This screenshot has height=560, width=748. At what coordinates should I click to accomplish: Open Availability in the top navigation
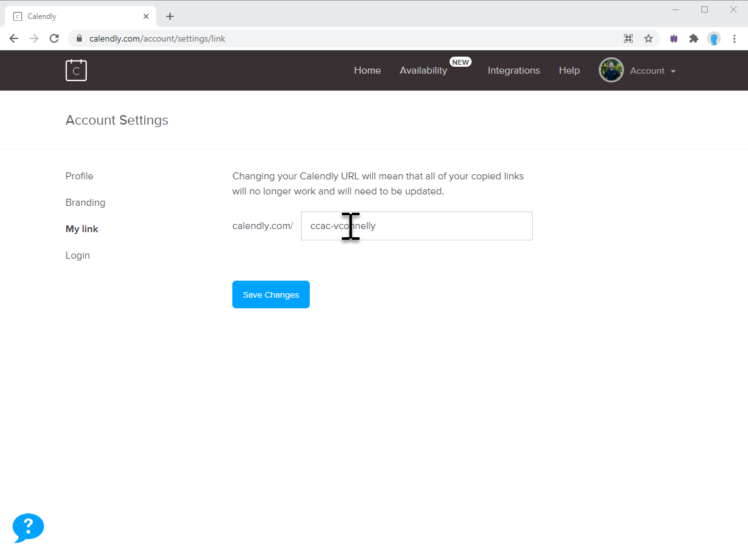[423, 70]
